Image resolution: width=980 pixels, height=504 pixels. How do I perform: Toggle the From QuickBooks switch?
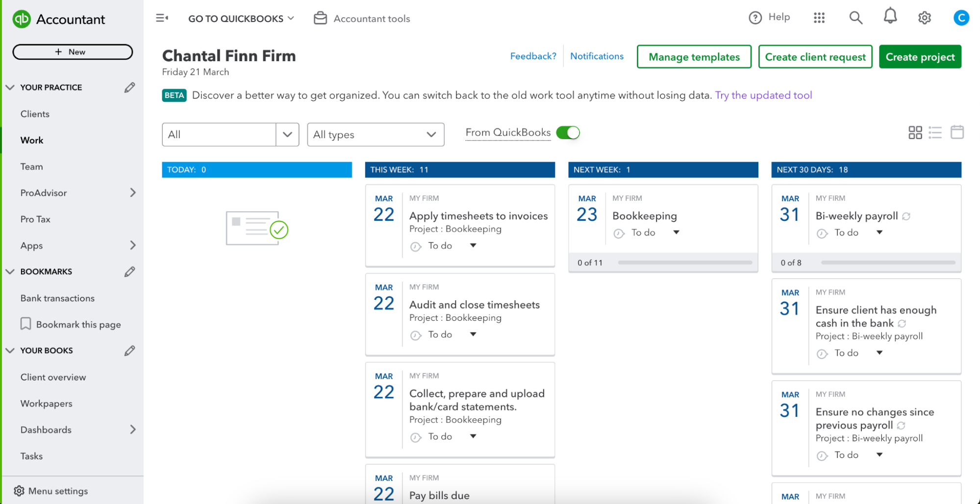point(568,133)
